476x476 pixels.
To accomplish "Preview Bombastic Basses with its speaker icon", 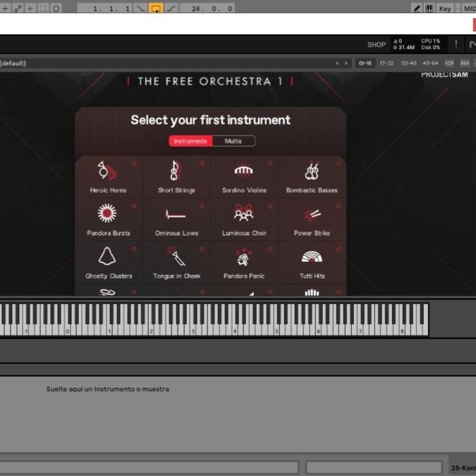I will (338, 164).
